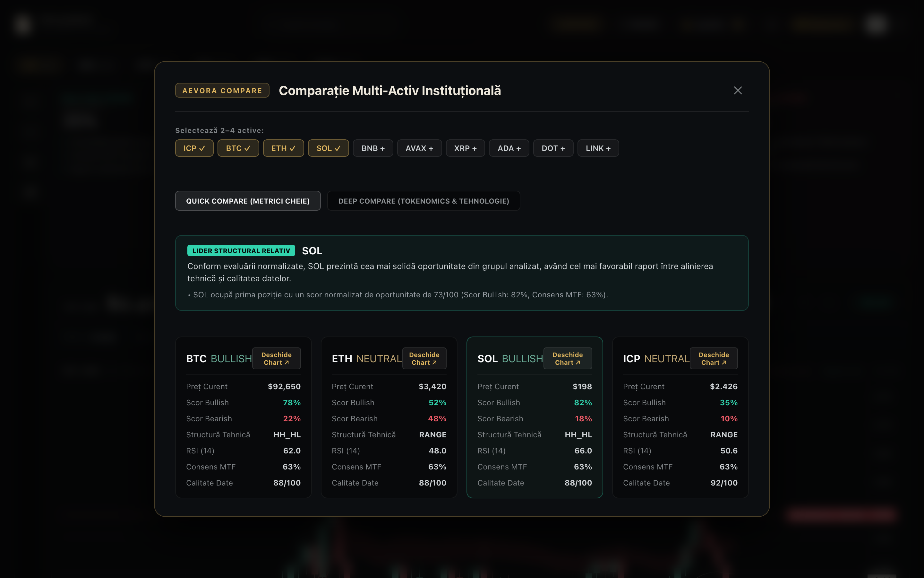Viewport: 924px width, 578px height.
Task: Add ADA to the comparison
Action: tap(509, 148)
